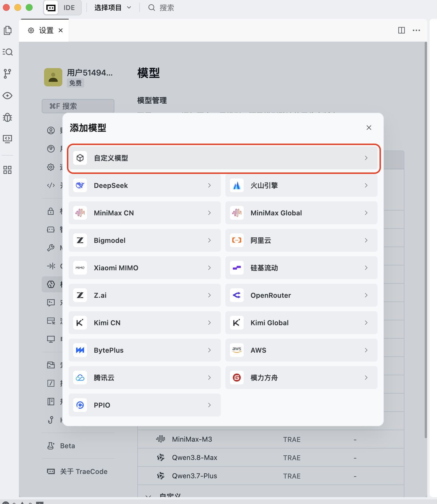
Task: Open the 选择项目 project dropdown
Action: pyautogui.click(x=113, y=8)
